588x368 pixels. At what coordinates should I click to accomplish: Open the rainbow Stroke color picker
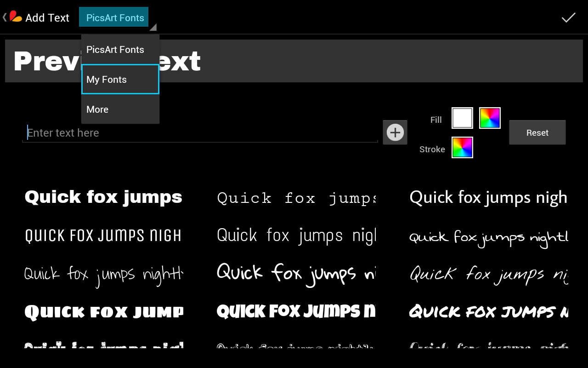pyautogui.click(x=462, y=147)
